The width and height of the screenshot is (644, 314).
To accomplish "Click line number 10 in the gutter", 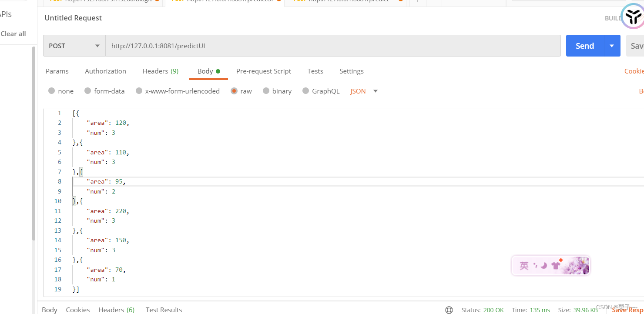I will click(x=58, y=201).
